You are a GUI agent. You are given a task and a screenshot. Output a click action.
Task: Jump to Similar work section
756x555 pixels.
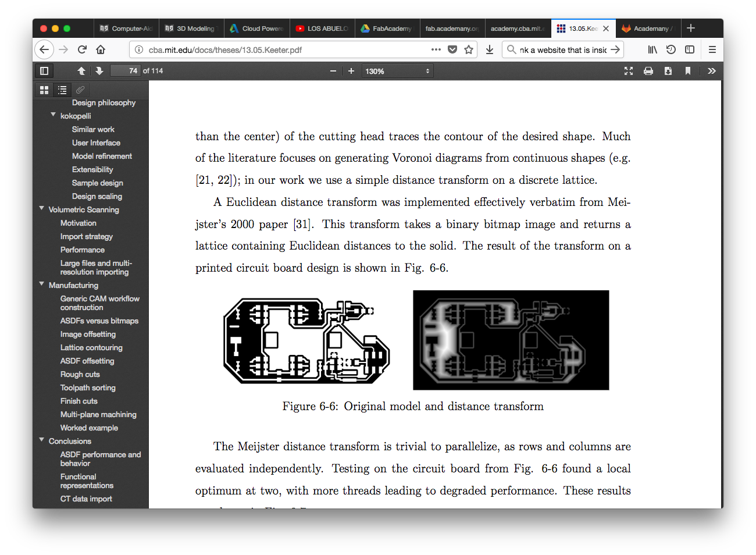[x=93, y=129]
